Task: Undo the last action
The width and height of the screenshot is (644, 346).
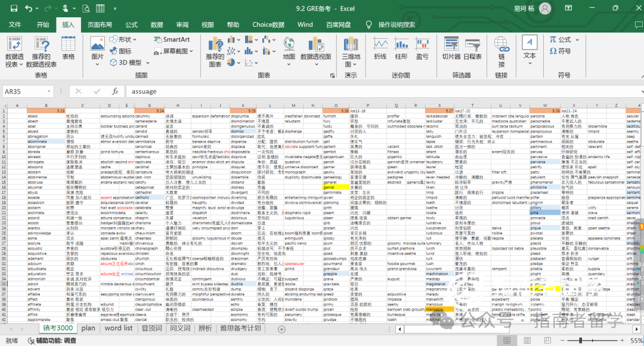Action: (x=29, y=8)
